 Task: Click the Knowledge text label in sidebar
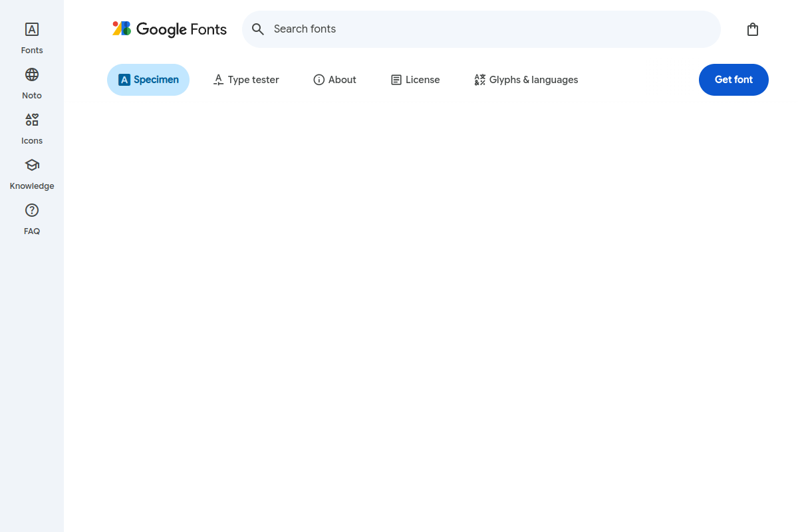[x=32, y=186]
